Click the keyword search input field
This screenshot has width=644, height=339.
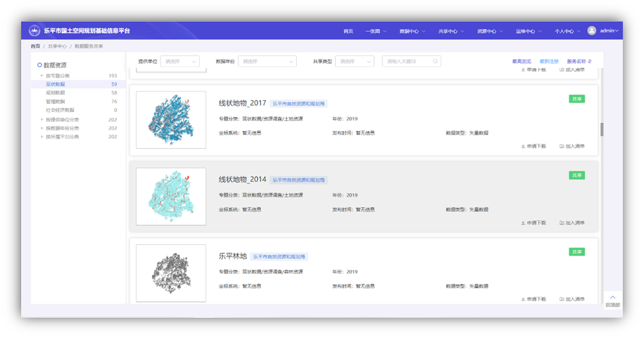(406, 62)
